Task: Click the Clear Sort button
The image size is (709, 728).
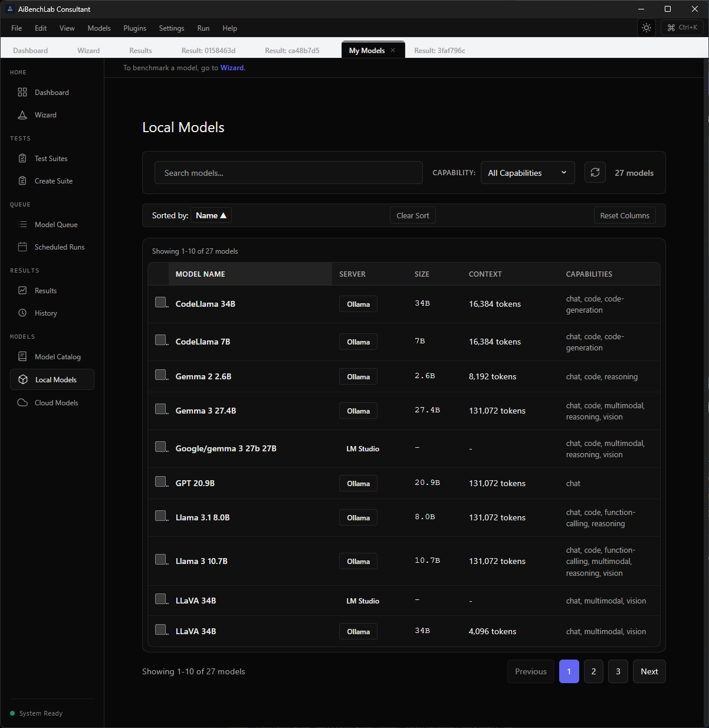Action: (x=412, y=215)
